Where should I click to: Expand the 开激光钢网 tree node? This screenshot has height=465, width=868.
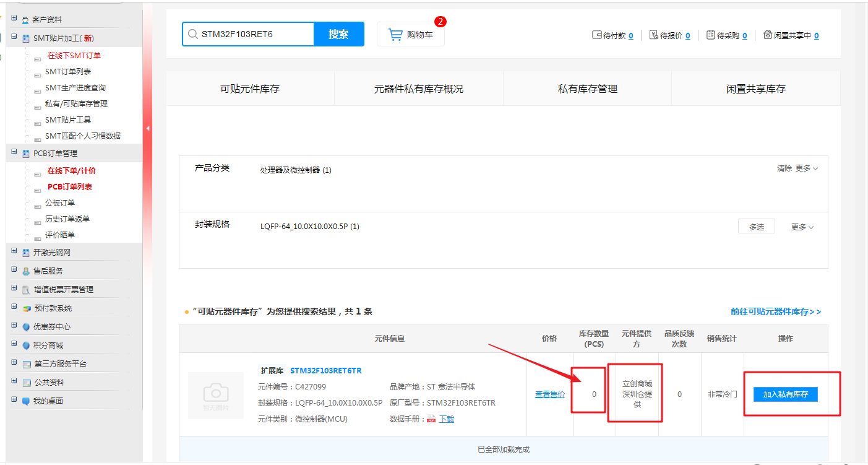pos(14,251)
